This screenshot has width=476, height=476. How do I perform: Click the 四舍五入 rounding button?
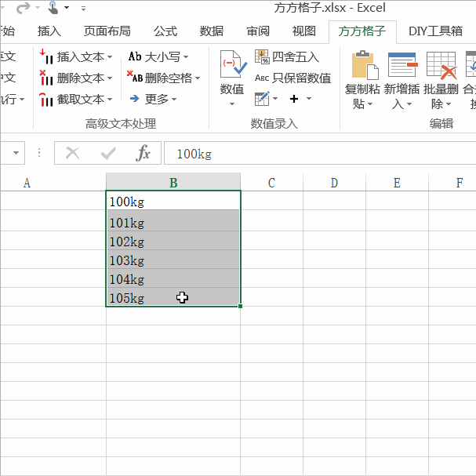[287, 57]
